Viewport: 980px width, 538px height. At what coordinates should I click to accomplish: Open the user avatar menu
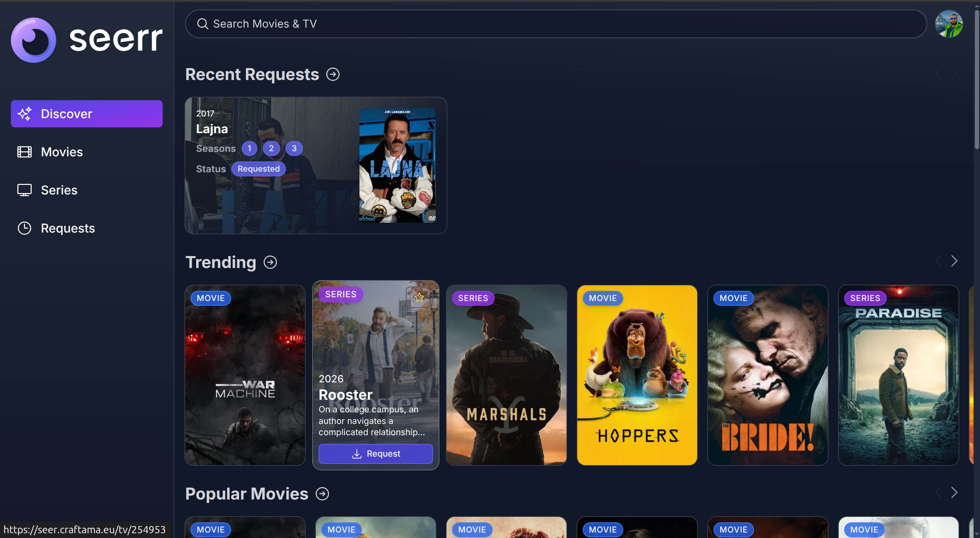[x=948, y=24]
